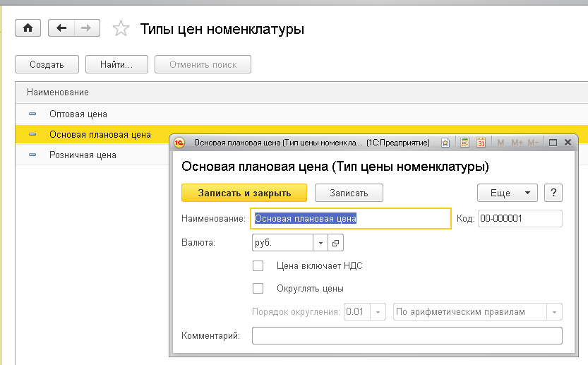Select the 'Розничная цена' list row
588x365 pixels.
[x=83, y=155]
